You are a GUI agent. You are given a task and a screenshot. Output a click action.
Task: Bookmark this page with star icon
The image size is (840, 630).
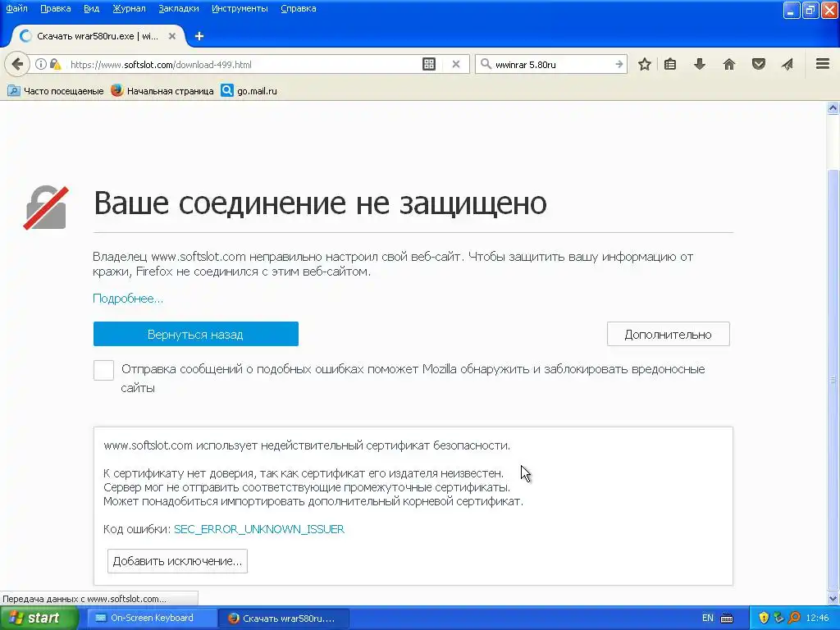pos(645,64)
